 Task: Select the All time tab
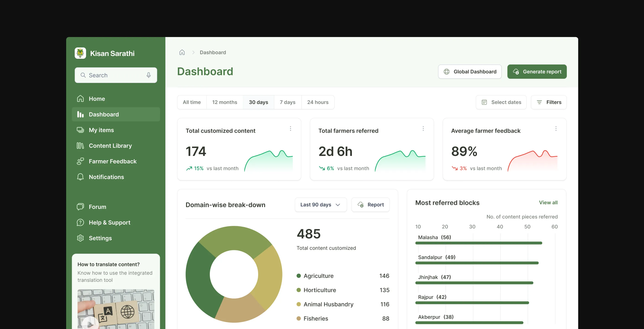point(192,102)
